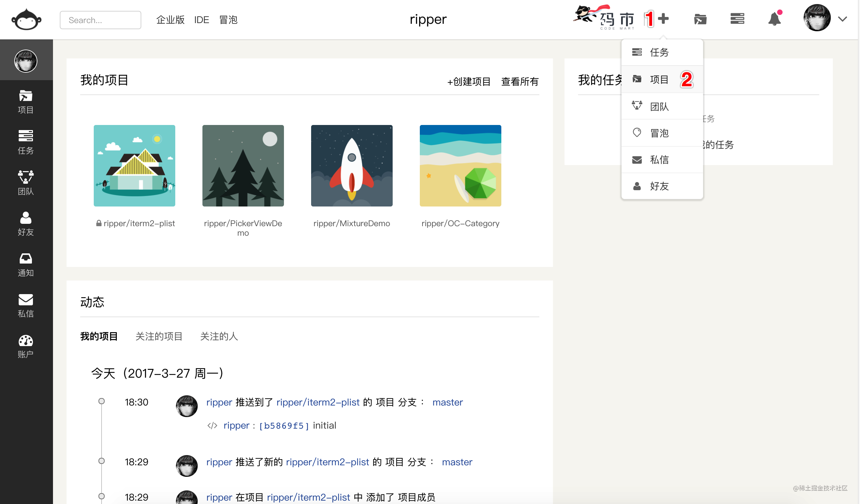Select 好友 in the create dropdown
This screenshot has height=504, width=860.
(662, 186)
